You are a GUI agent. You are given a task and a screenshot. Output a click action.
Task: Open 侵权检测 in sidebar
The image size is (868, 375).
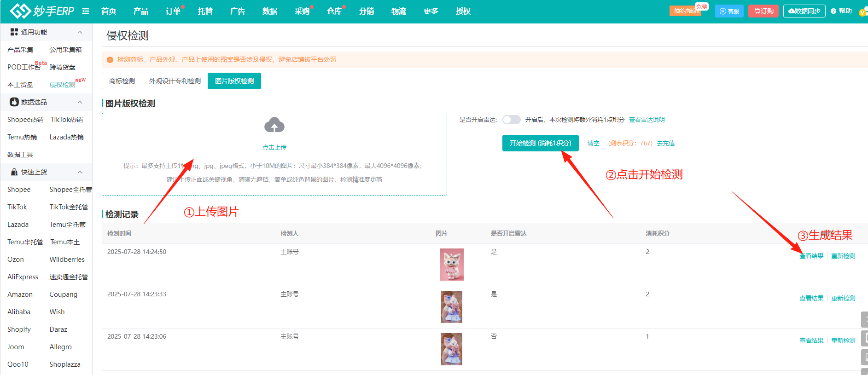pos(63,85)
